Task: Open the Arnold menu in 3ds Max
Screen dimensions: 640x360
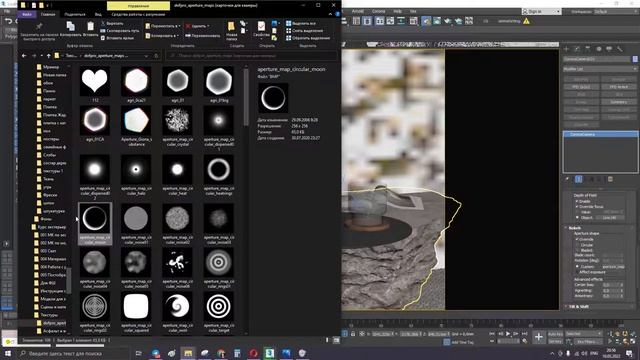Action: (358, 11)
